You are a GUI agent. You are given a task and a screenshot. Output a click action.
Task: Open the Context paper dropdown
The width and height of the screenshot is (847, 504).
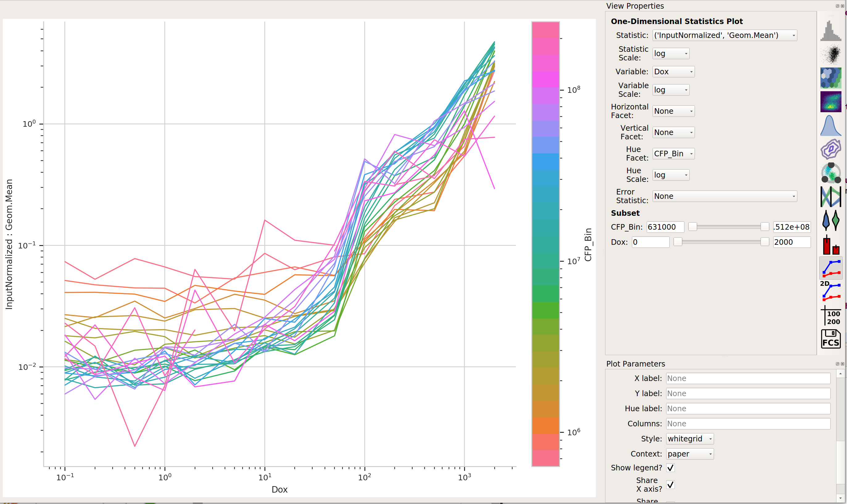coord(690,454)
